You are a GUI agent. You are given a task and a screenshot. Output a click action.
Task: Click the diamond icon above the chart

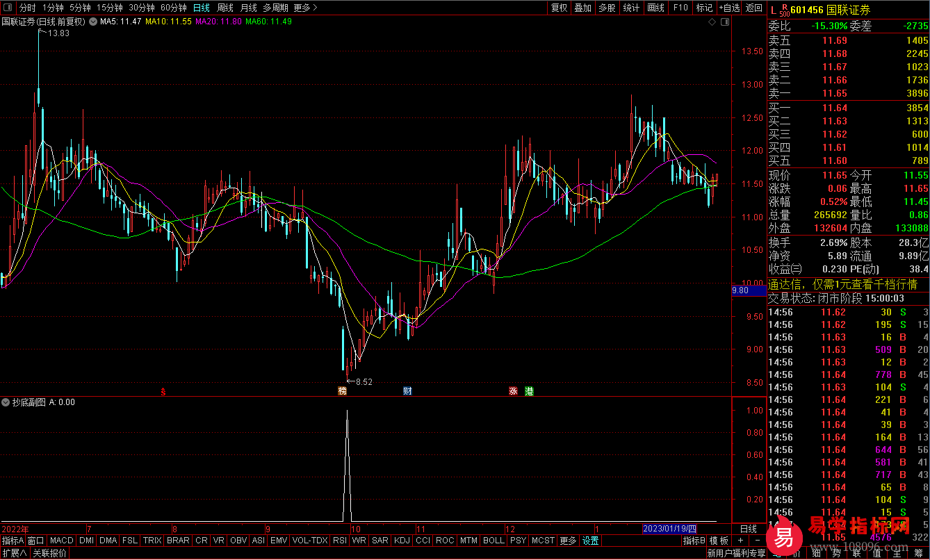click(x=712, y=22)
